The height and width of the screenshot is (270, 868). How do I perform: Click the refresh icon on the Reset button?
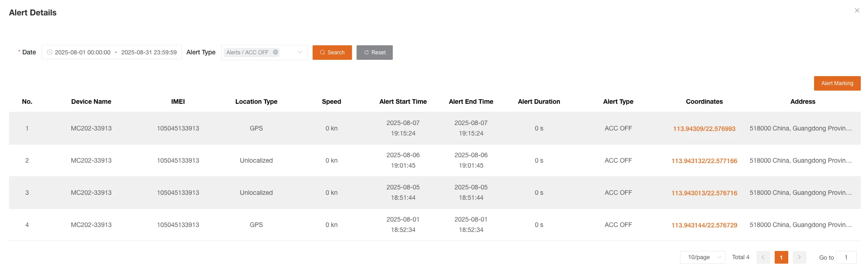pos(366,53)
